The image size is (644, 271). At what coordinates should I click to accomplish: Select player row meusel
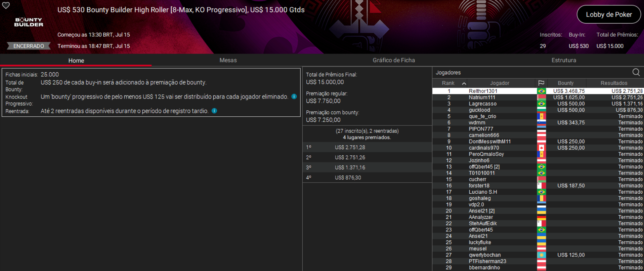click(x=538, y=249)
